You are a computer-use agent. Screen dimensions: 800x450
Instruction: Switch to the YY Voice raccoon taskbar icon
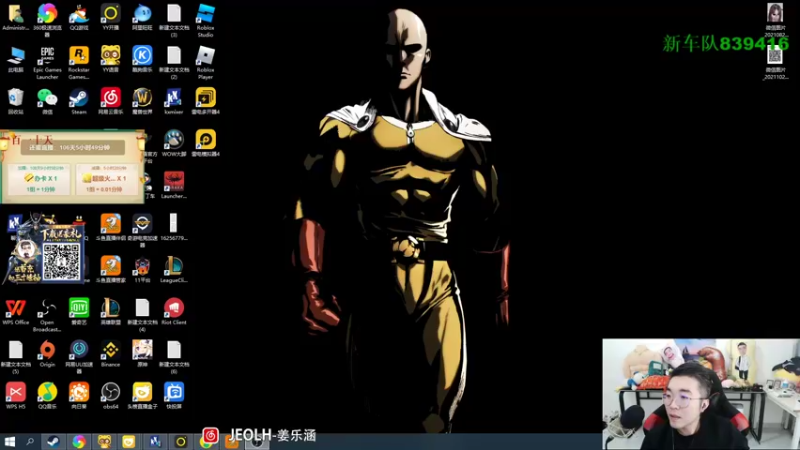tap(104, 442)
